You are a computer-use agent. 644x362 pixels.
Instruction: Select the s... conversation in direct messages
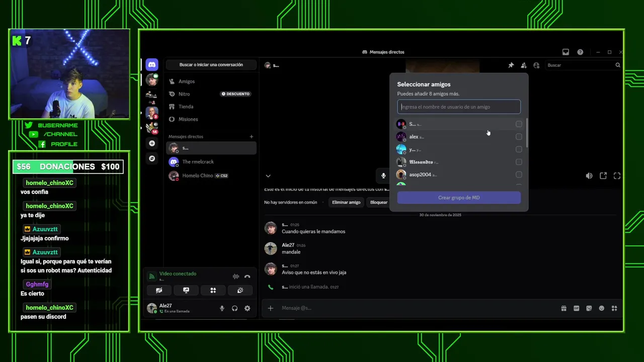[x=211, y=148]
